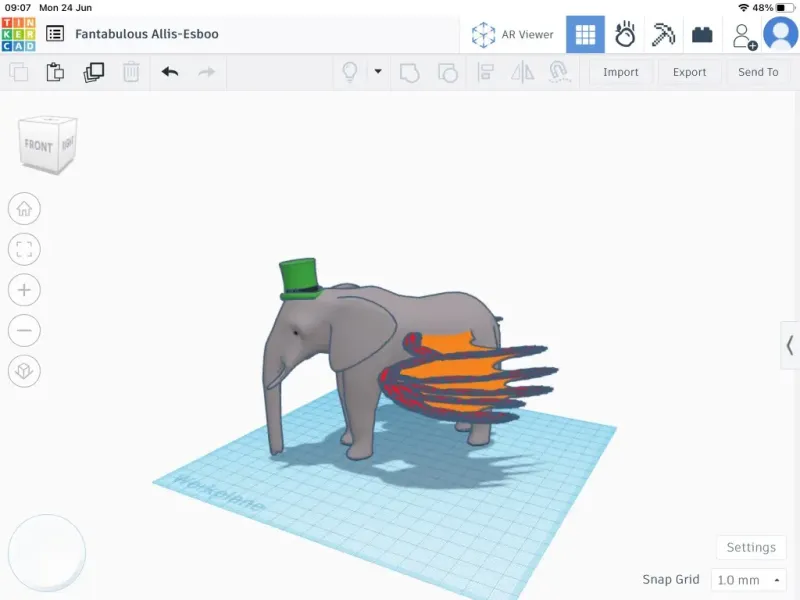Toggle perspective orthographic view cube icon
Image resolution: width=800 pixels, height=600 pixels.
click(24, 371)
